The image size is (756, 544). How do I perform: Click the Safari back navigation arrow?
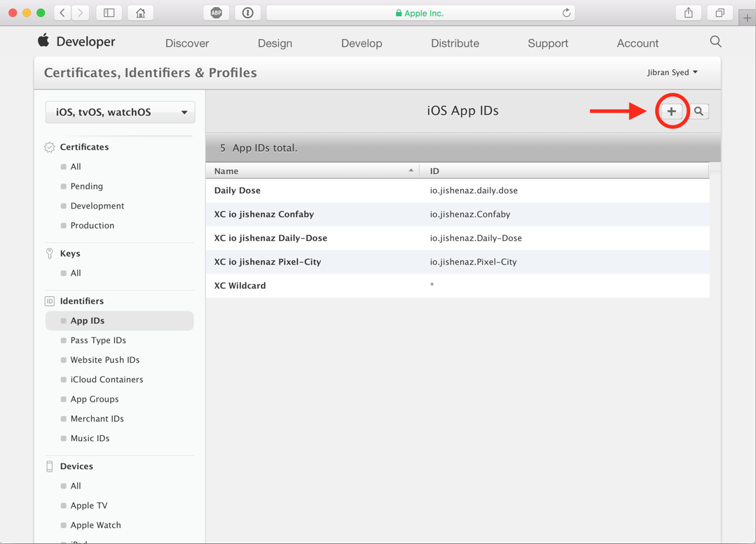tap(62, 13)
